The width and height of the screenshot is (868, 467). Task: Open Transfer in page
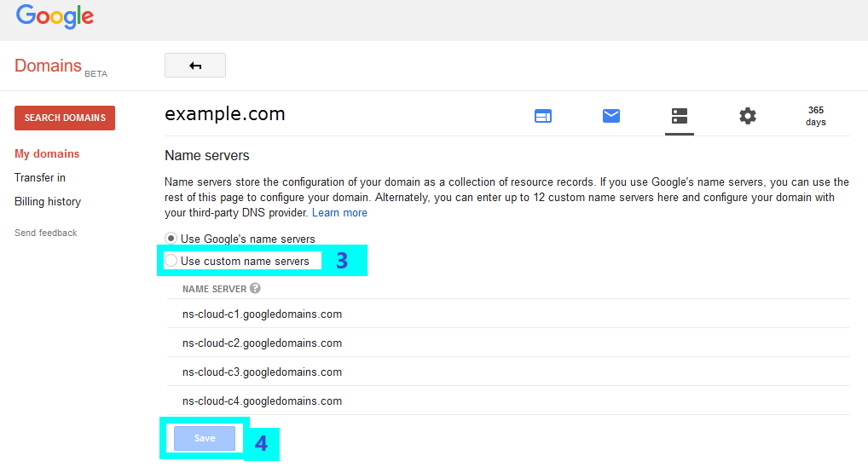pyautogui.click(x=40, y=177)
